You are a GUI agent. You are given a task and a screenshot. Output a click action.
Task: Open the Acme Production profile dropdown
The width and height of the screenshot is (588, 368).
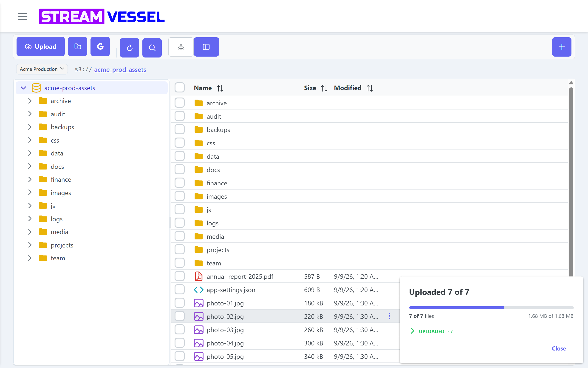[x=42, y=69]
